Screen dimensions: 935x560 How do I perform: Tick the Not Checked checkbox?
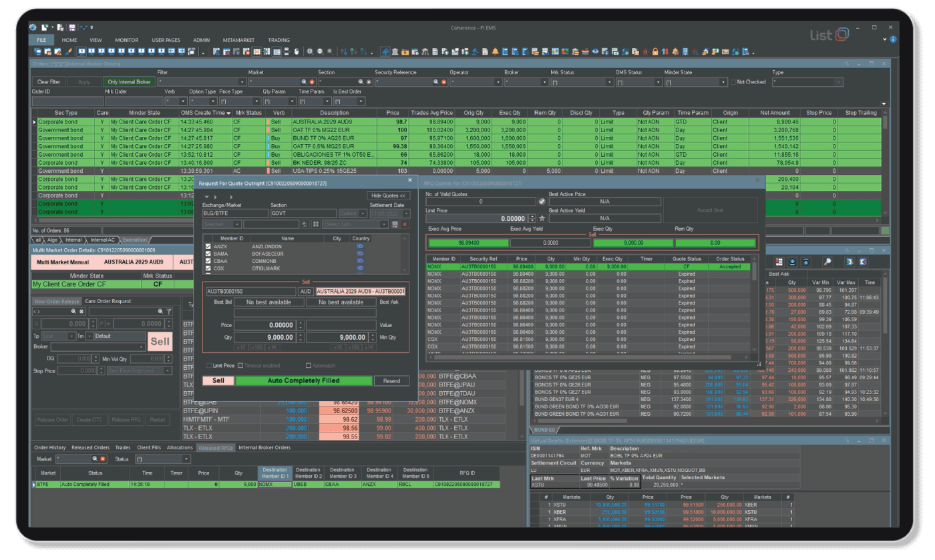(733, 82)
